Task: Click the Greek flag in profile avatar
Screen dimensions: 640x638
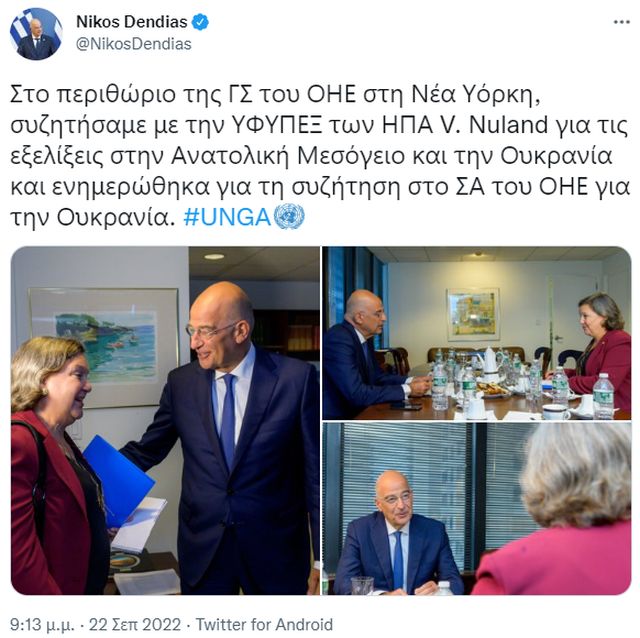Action: tap(18, 27)
